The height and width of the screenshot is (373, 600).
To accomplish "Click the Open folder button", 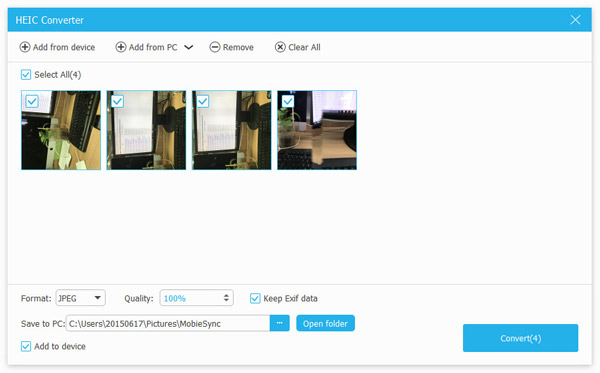I will [325, 323].
